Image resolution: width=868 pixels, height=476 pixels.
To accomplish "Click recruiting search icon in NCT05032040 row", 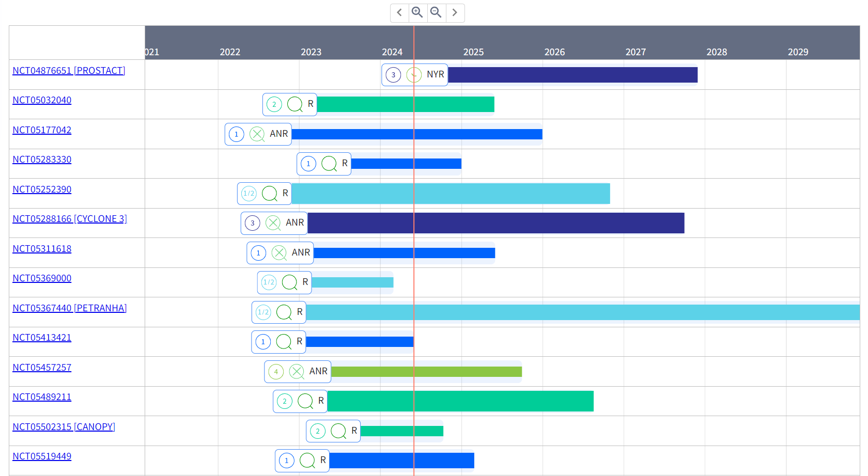I will click(295, 104).
